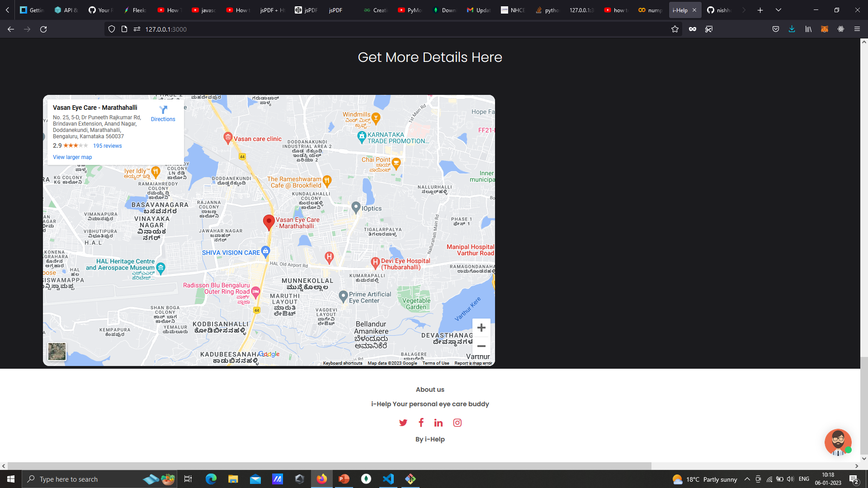
Task: Select The Rameshwaram Cafe map marker
Action: (x=327, y=181)
